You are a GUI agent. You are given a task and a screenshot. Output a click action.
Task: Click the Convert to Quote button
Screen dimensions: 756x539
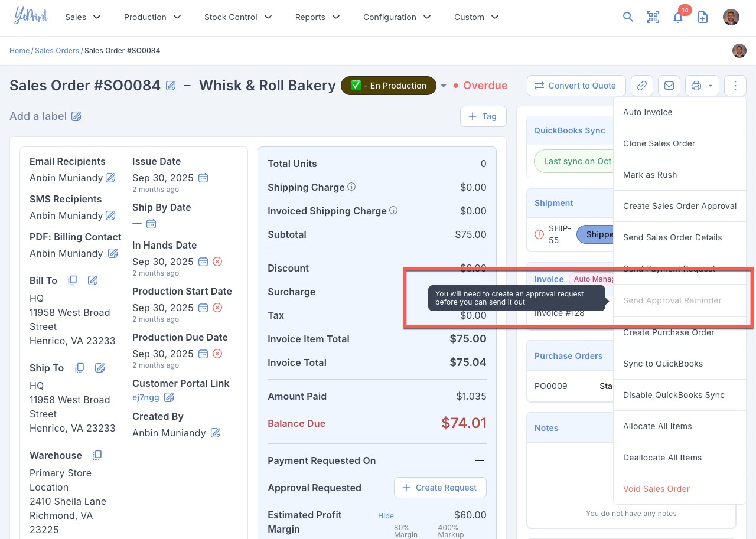[575, 86]
